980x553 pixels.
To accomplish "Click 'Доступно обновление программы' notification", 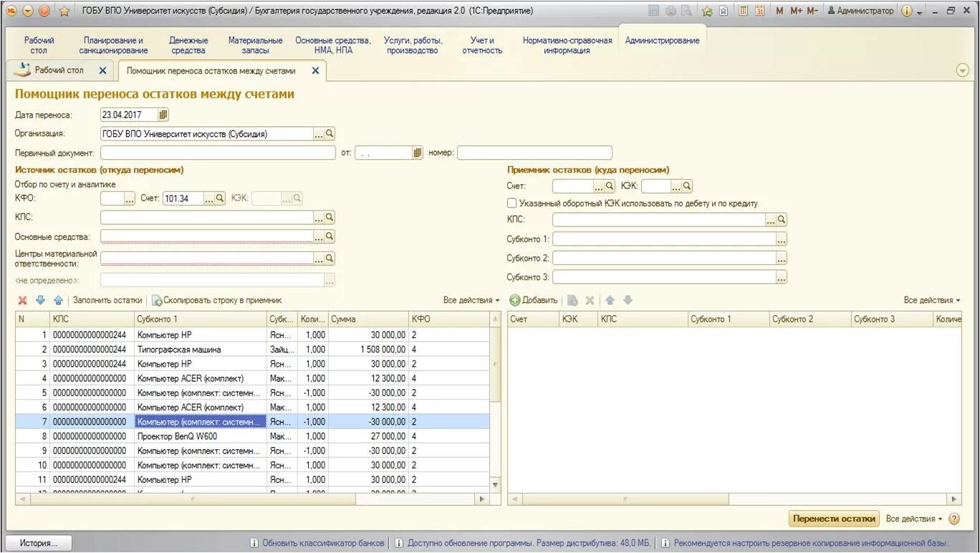I will click(x=523, y=543).
